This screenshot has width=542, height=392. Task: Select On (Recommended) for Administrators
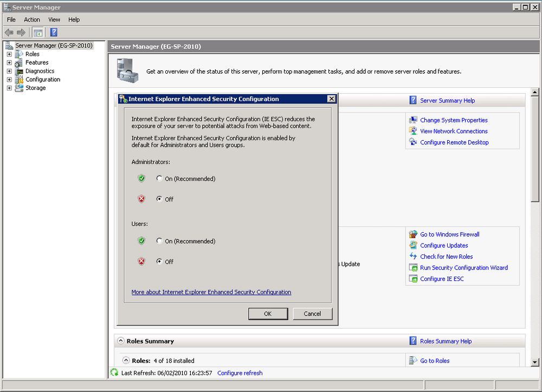point(159,178)
